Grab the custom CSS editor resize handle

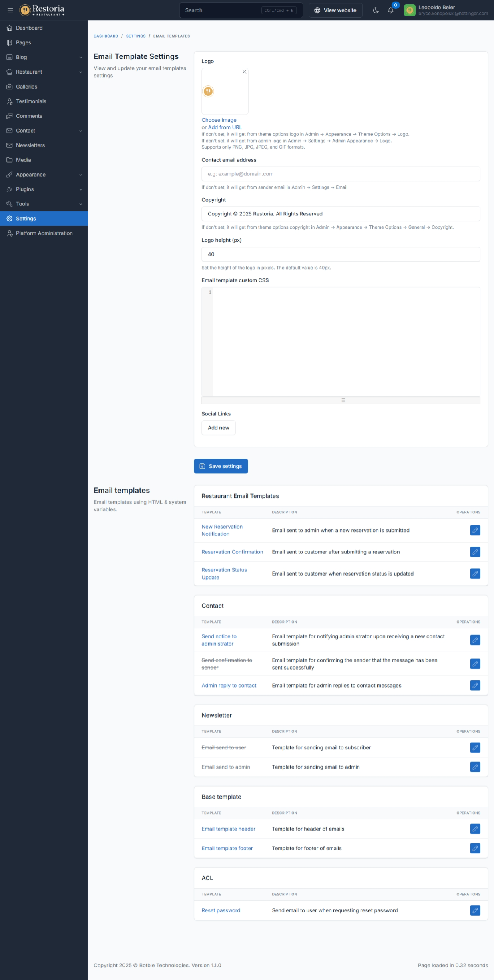click(x=343, y=400)
